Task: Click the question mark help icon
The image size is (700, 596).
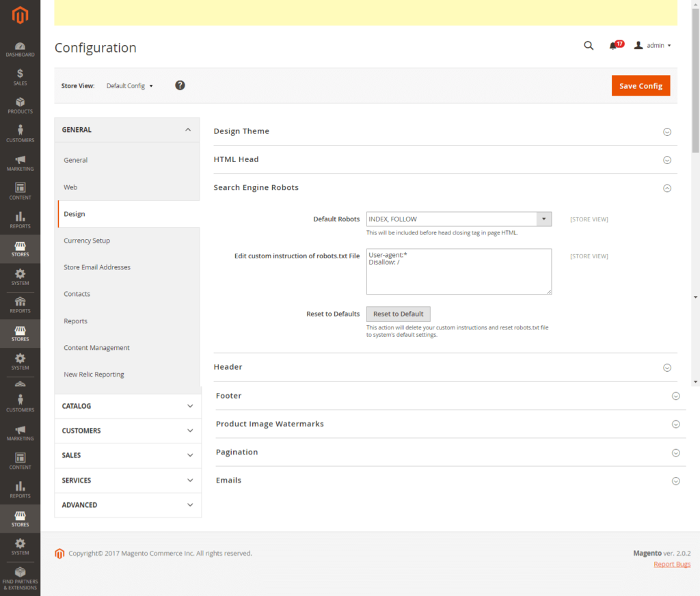Action: point(180,85)
